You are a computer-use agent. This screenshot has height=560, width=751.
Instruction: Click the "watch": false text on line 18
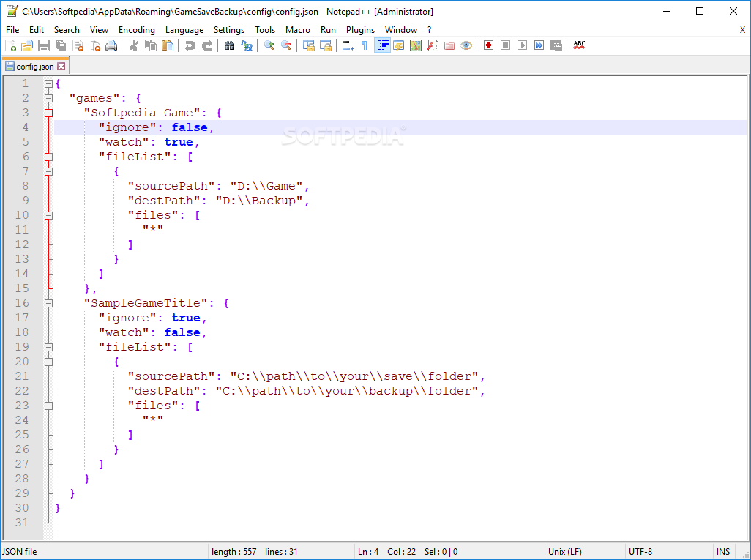[153, 332]
